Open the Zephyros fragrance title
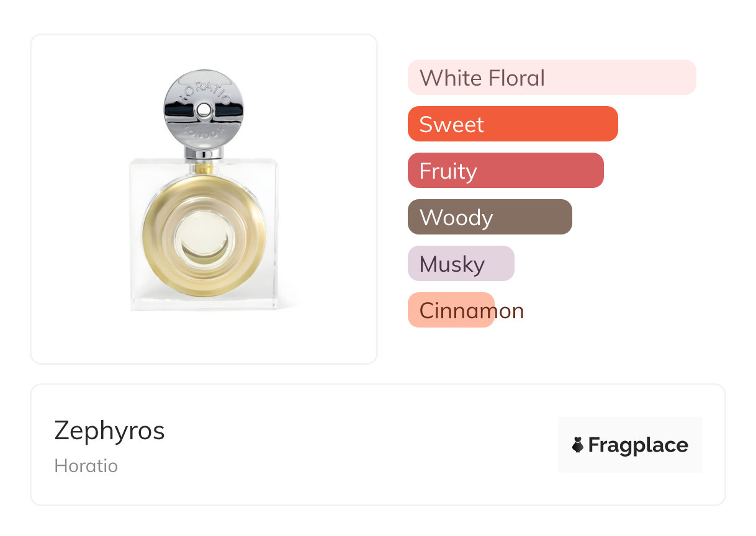This screenshot has width=756, height=536. (x=110, y=430)
